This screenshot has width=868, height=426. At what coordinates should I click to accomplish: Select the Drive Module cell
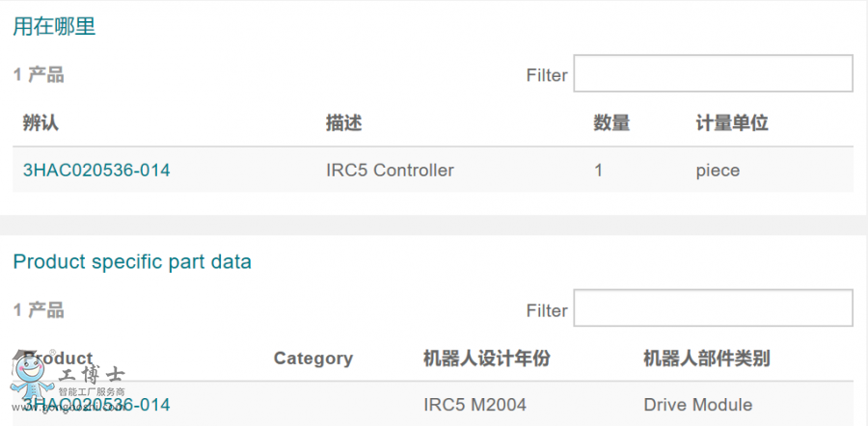pyautogui.click(x=697, y=405)
